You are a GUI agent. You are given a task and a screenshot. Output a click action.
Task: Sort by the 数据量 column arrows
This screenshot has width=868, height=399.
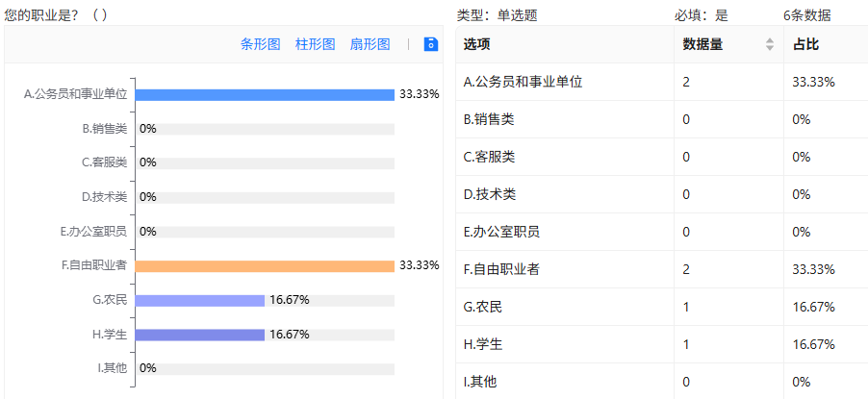[x=770, y=45]
